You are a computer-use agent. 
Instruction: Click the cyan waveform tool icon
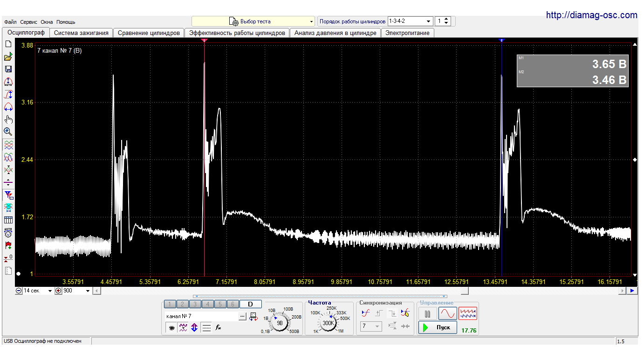point(8,207)
